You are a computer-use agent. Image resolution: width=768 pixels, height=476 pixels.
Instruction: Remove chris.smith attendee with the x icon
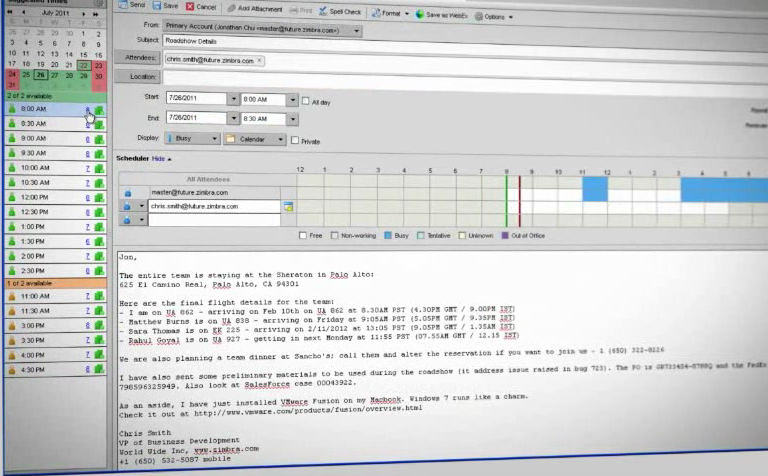pyautogui.click(x=259, y=60)
